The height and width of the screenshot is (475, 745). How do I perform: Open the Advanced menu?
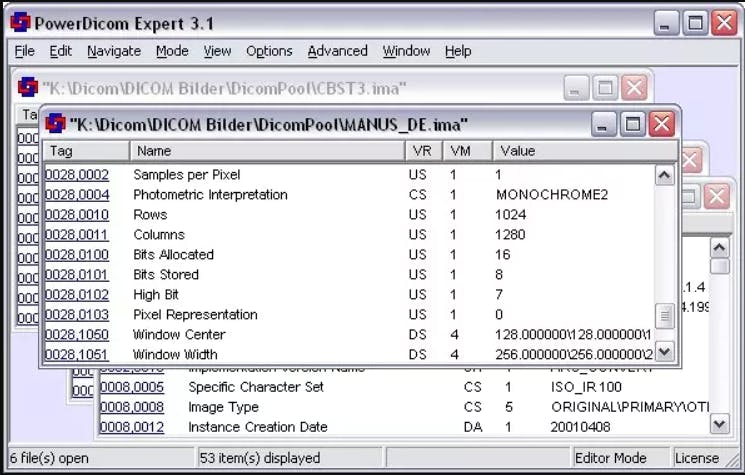[x=337, y=51]
